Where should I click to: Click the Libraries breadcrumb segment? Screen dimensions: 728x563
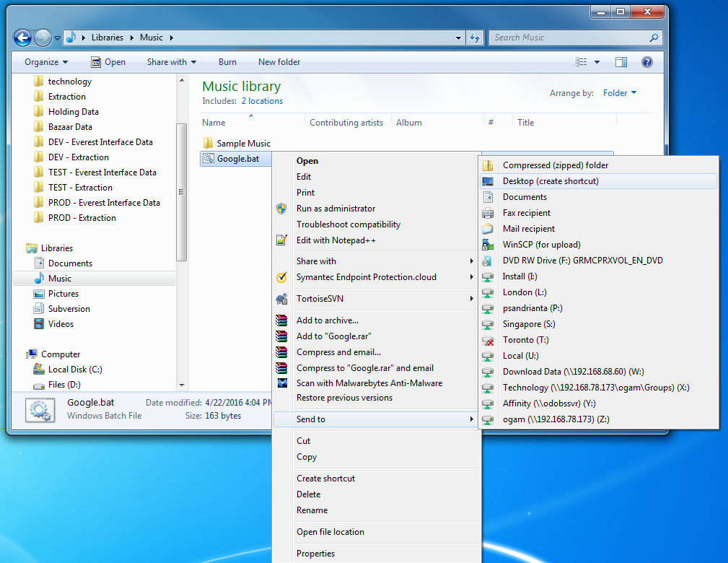108,38
